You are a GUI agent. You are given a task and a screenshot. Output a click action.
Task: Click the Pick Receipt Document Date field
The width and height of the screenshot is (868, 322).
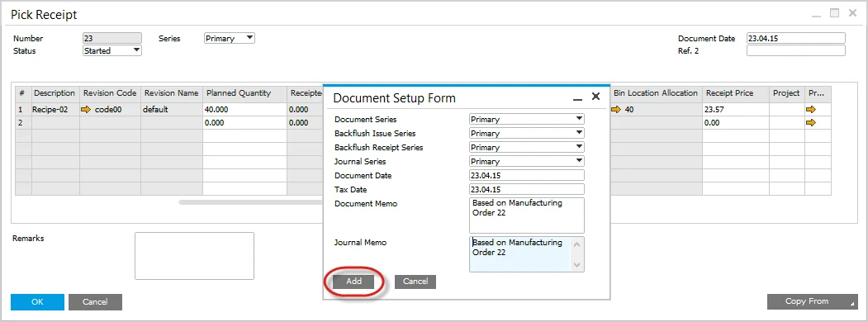pos(796,38)
